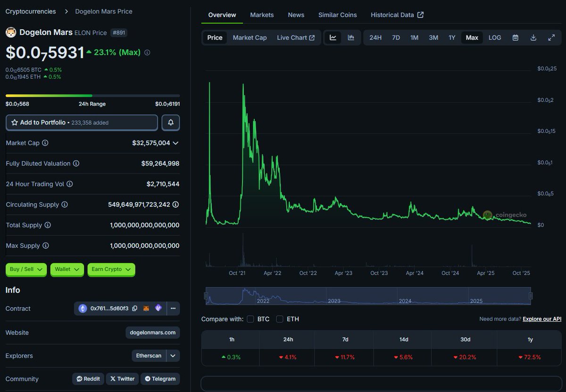The height and width of the screenshot is (392, 566).
Task: Open the Explorers dropdown next to Etherscan
Action: pos(173,356)
